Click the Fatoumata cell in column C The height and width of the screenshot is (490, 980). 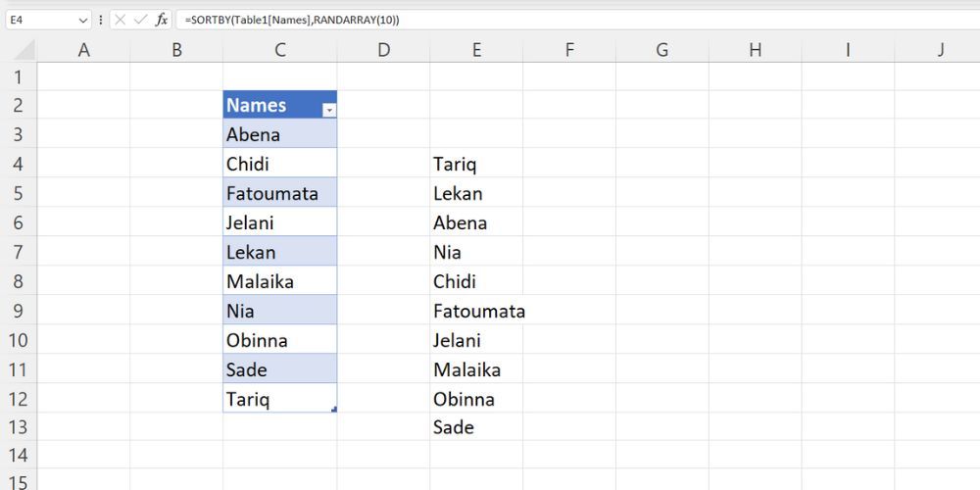click(279, 193)
